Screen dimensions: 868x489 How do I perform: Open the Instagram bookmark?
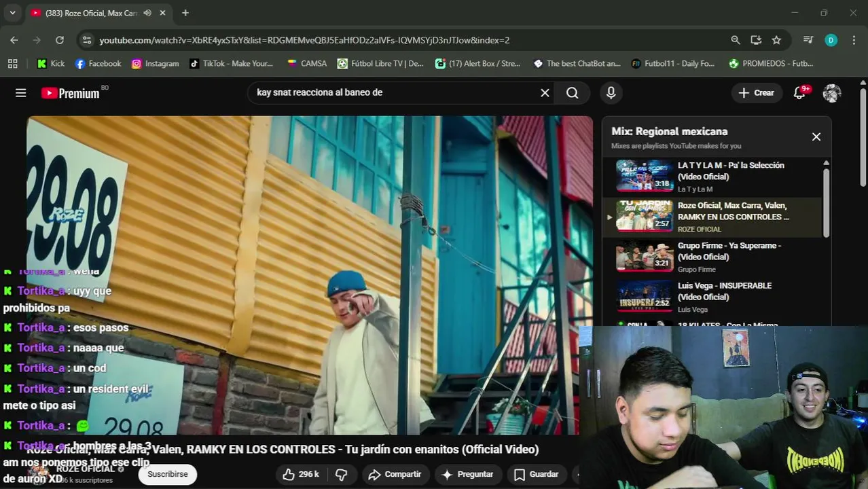pyautogui.click(x=155, y=63)
